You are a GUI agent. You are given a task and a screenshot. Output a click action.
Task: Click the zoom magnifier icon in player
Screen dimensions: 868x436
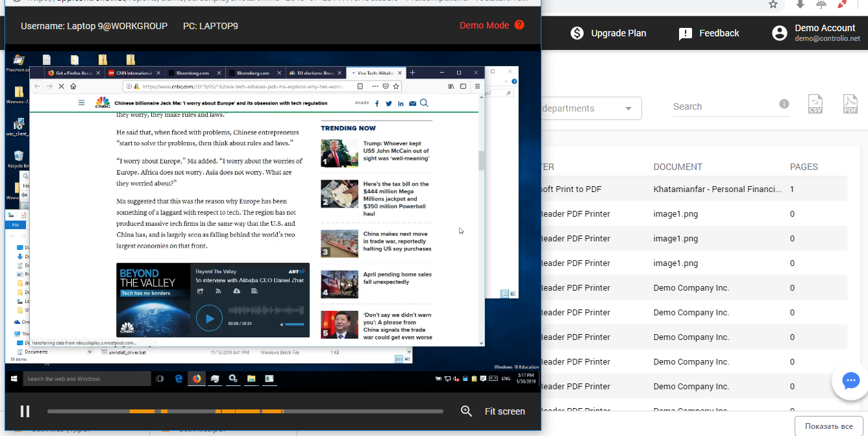pyautogui.click(x=466, y=411)
